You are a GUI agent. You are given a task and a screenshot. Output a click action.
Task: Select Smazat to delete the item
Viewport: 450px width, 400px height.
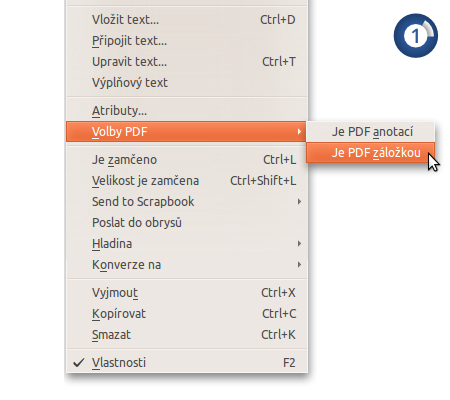click(186, 335)
